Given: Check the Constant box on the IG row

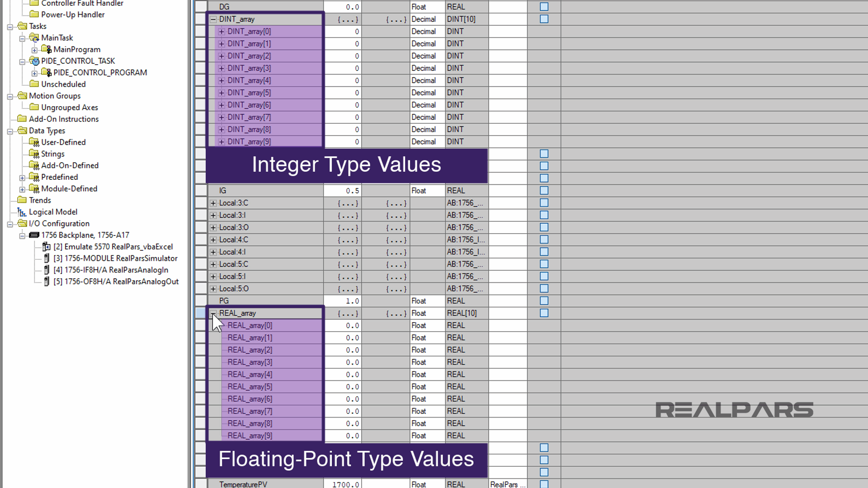Looking at the screenshot, I should 544,190.
